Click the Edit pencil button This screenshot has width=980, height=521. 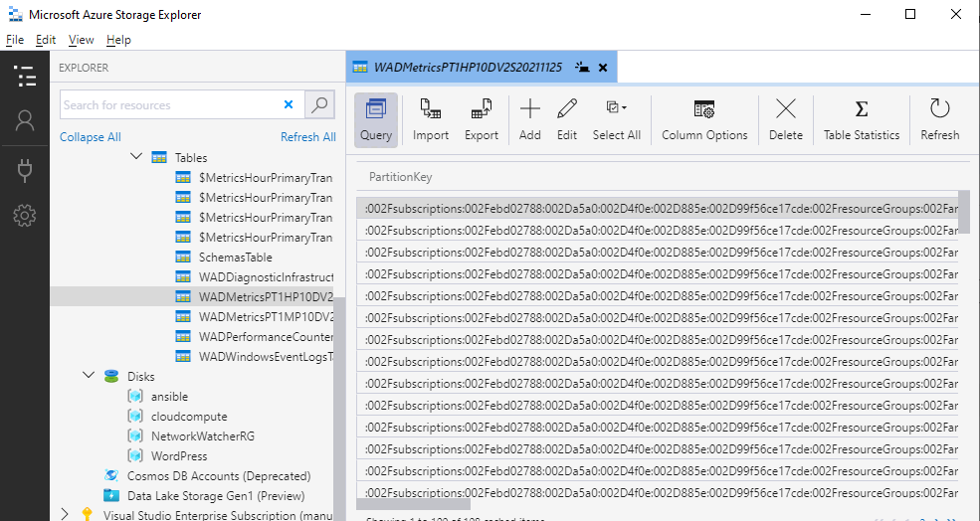(567, 120)
